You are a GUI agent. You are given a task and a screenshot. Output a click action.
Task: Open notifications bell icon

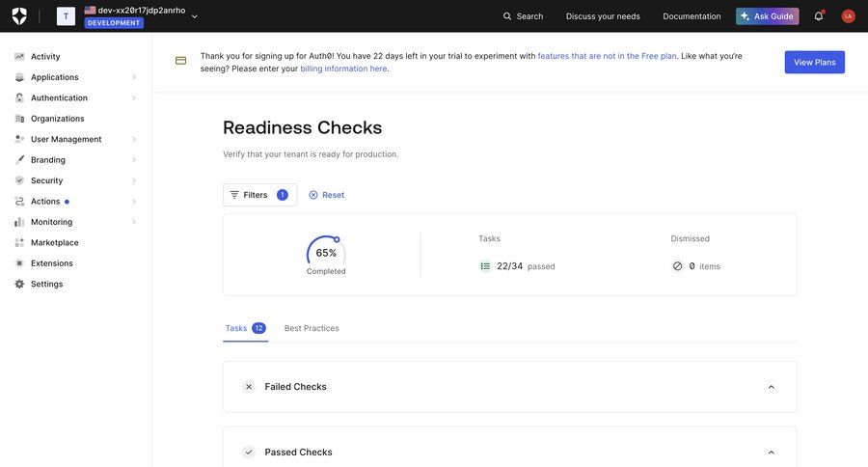[x=819, y=16]
